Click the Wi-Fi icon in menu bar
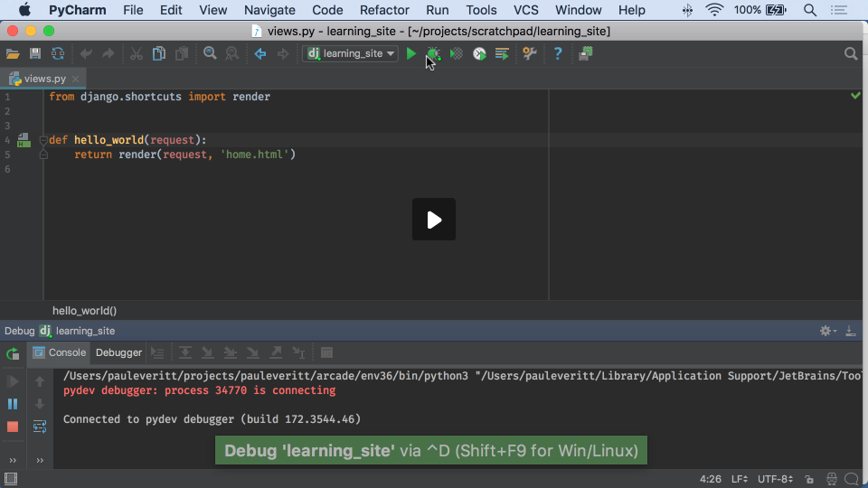Viewport: 868px width, 488px height. (x=714, y=10)
